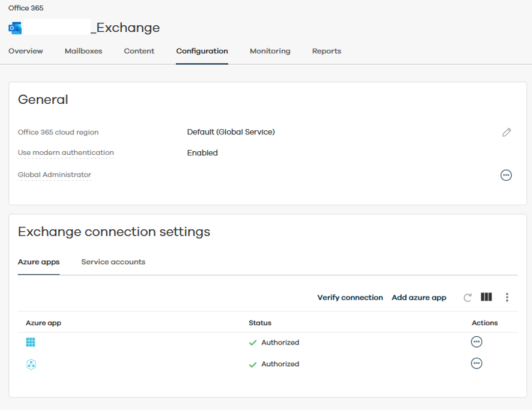Click the first row's Authorized status text
The width and height of the screenshot is (532, 410).
280,343
